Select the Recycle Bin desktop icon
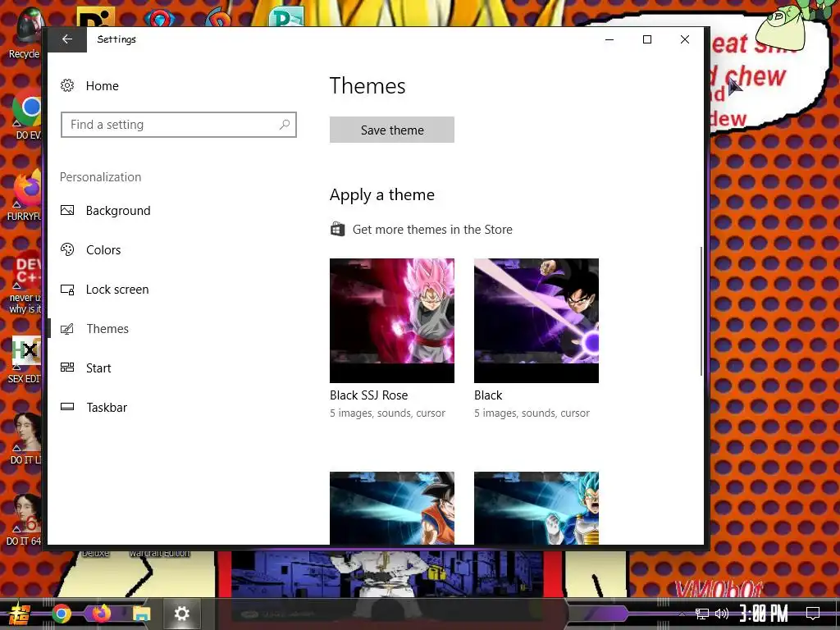 [x=24, y=33]
